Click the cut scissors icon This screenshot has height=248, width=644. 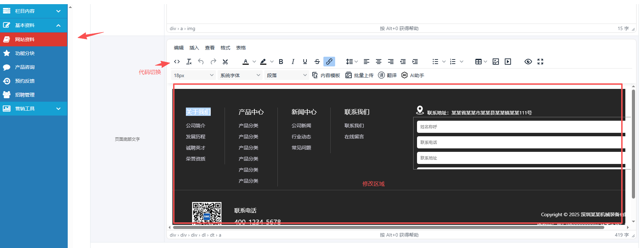(x=225, y=62)
